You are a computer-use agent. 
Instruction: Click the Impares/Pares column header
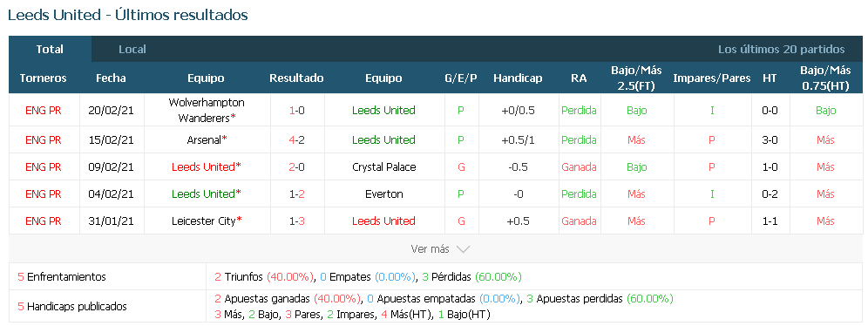click(712, 78)
